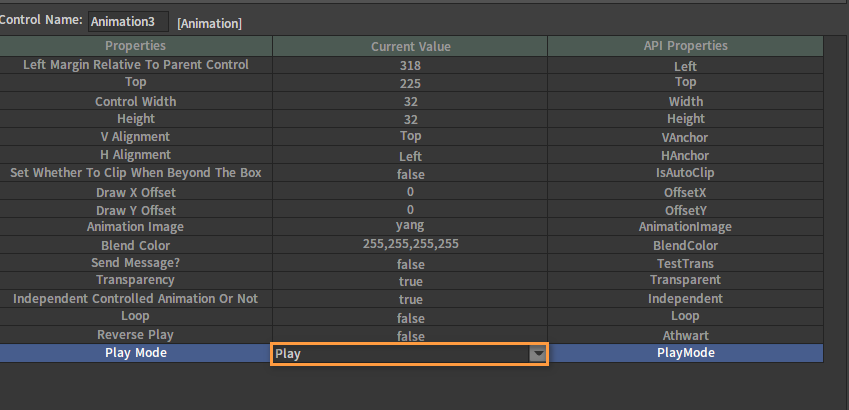
Task: Select the Play Mode property label
Action: pos(136,353)
